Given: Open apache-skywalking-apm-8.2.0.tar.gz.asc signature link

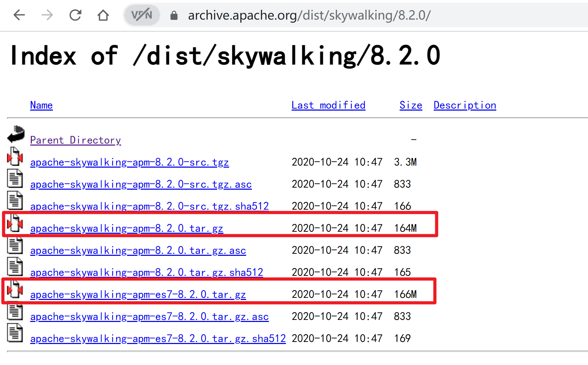Looking at the screenshot, I should click(138, 251).
